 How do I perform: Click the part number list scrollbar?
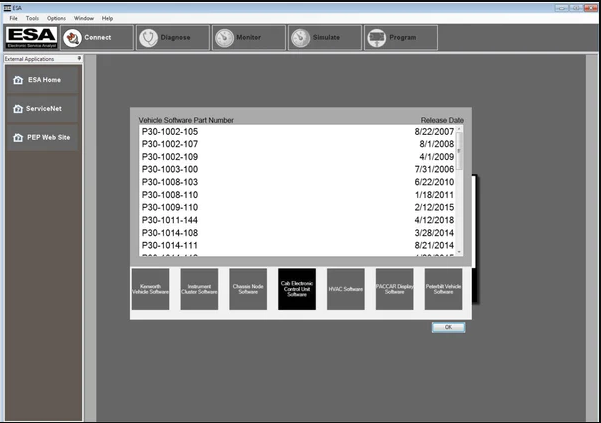pyautogui.click(x=459, y=190)
